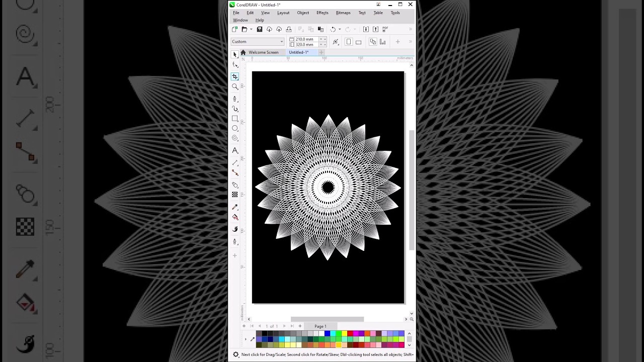Image resolution: width=644 pixels, height=362 pixels.
Task: Pick the yellow color swatch
Action: (345, 333)
